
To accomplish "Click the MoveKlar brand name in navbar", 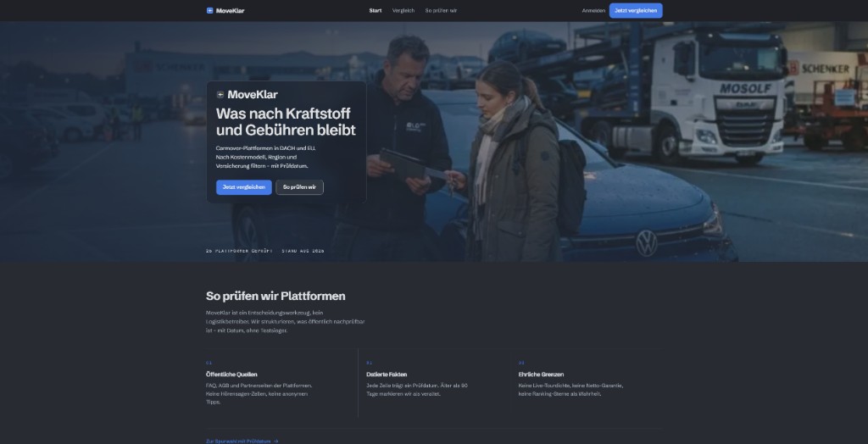I will (230, 10).
